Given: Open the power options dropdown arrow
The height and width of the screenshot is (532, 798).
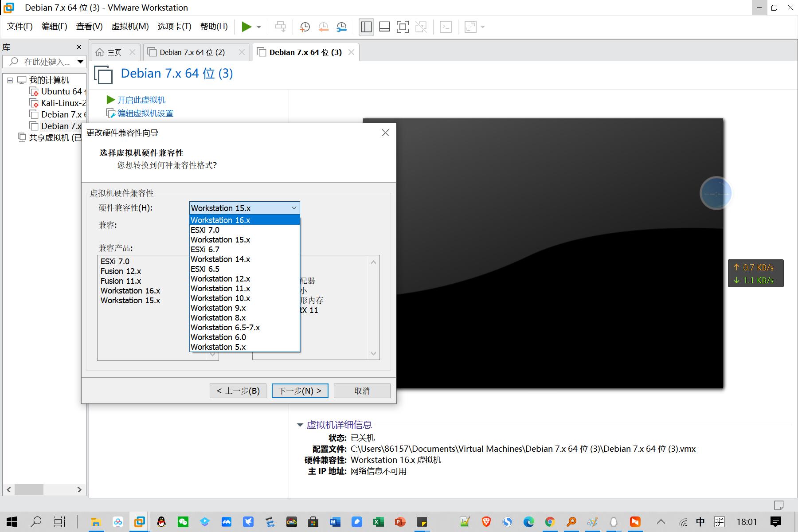Looking at the screenshot, I should pyautogui.click(x=259, y=27).
